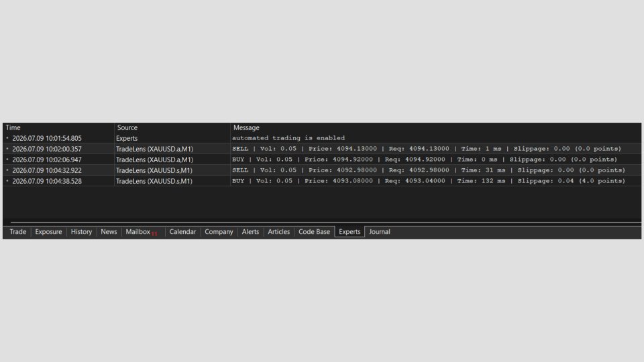Open the Company tab
The image size is (644, 362).
tap(219, 232)
